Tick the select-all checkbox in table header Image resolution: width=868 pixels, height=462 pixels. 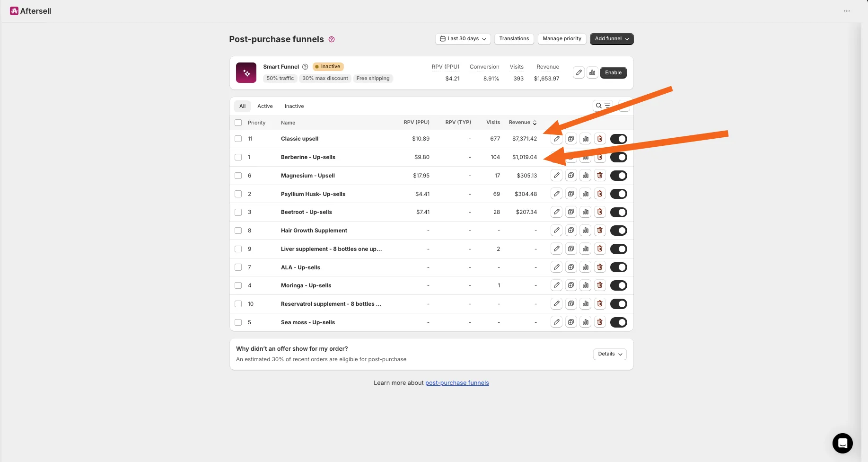click(x=238, y=123)
